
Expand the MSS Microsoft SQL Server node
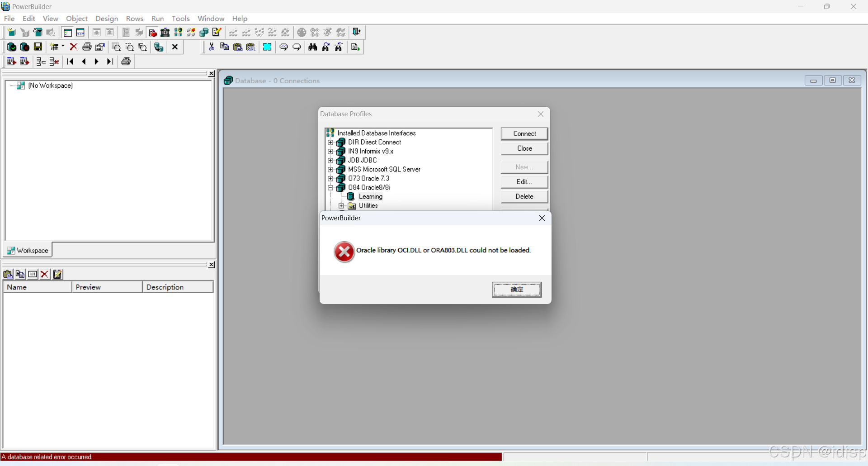point(330,169)
